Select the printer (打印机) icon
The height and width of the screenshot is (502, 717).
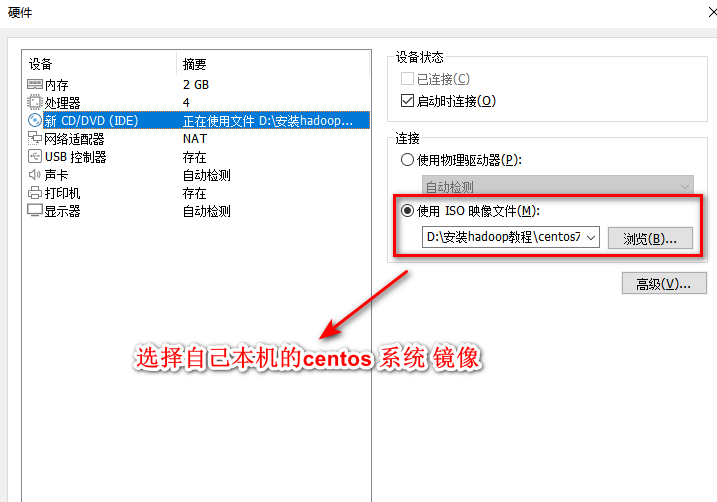coord(35,192)
